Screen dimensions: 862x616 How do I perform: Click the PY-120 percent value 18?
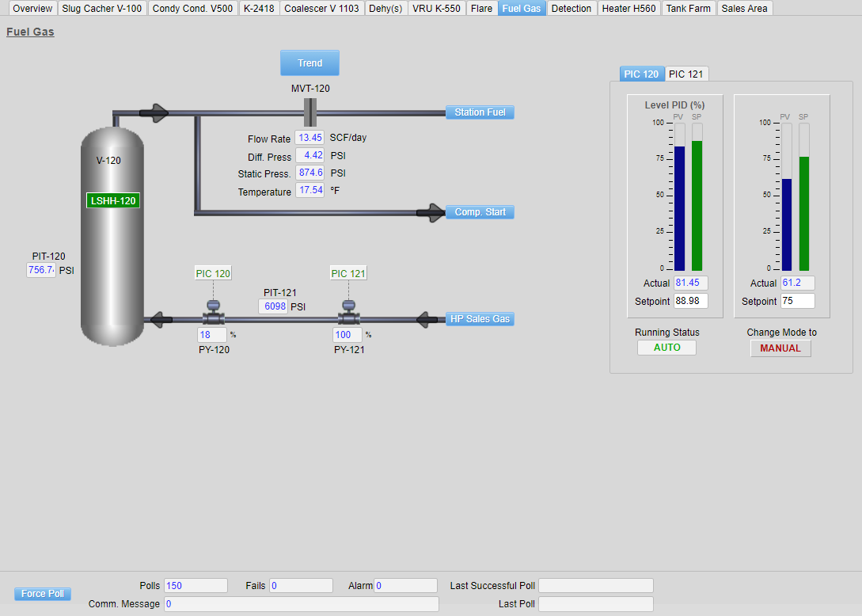coord(212,334)
